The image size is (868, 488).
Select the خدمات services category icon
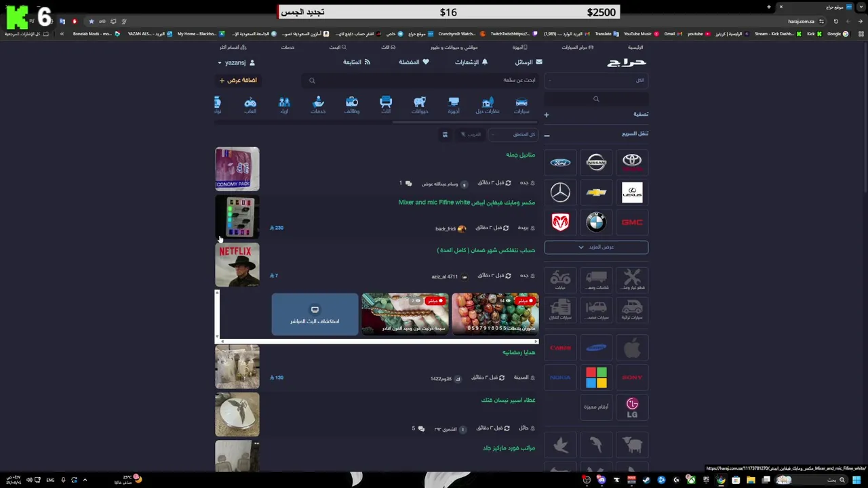click(x=318, y=105)
